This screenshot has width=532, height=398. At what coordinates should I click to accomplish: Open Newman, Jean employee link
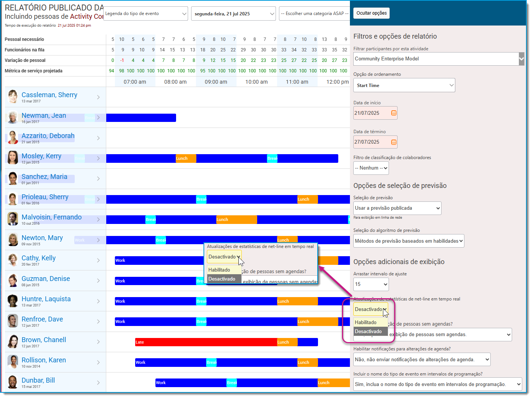(44, 116)
